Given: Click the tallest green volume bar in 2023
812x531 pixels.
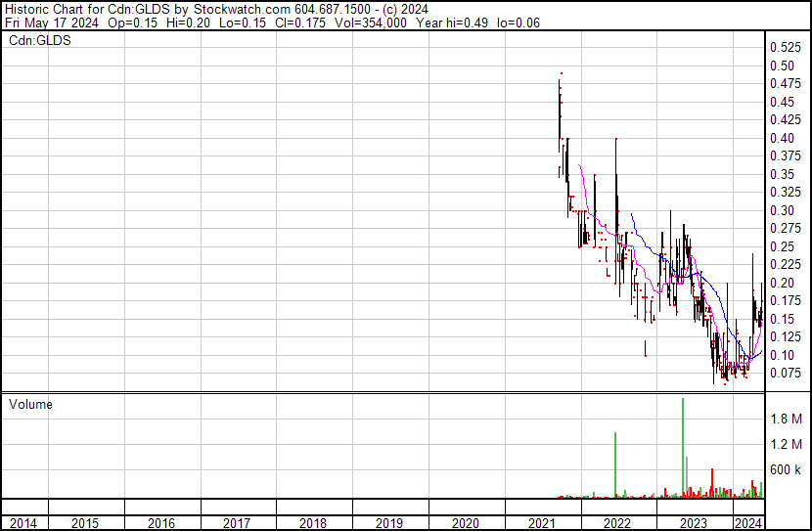Looking at the screenshot, I should tap(682, 448).
